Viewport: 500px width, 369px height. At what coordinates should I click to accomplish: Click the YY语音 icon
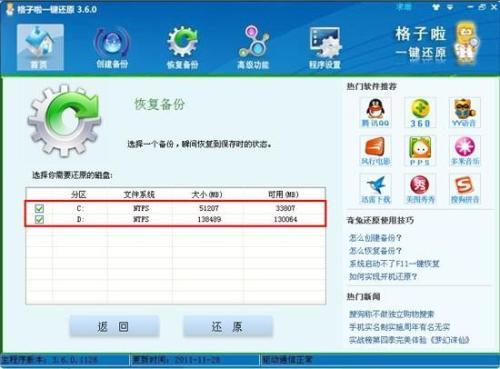coord(464,113)
